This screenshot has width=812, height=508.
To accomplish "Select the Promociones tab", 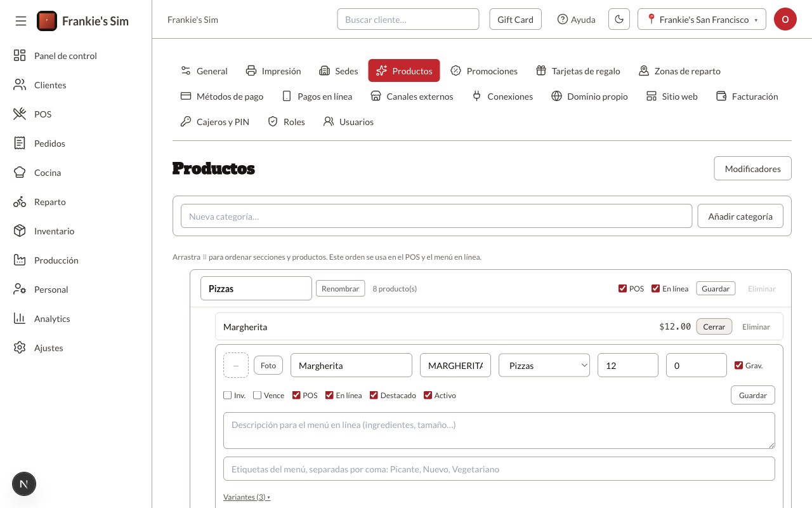I will click(484, 71).
